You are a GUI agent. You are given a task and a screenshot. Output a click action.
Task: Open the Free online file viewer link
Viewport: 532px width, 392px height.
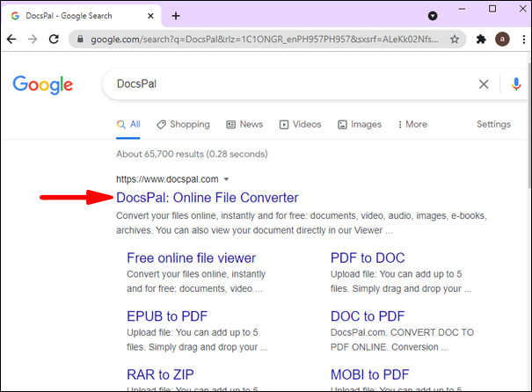191,258
